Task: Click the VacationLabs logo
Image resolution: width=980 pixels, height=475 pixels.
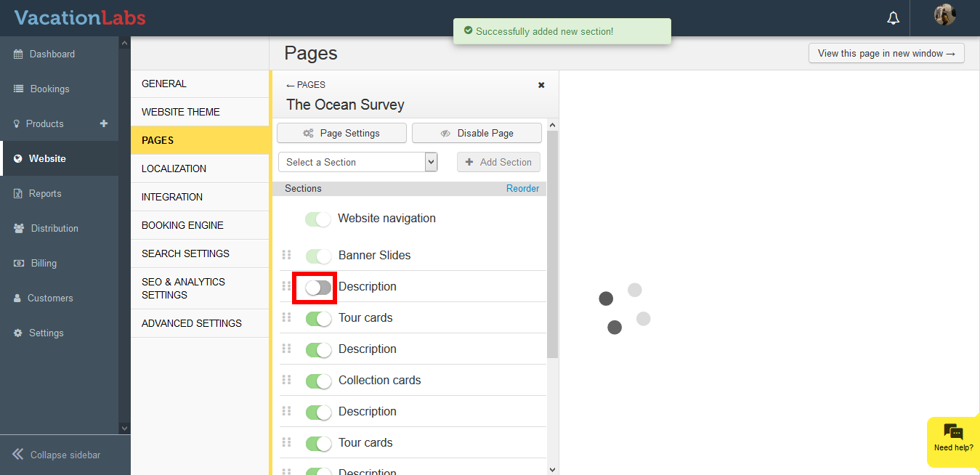Action: pos(80,17)
